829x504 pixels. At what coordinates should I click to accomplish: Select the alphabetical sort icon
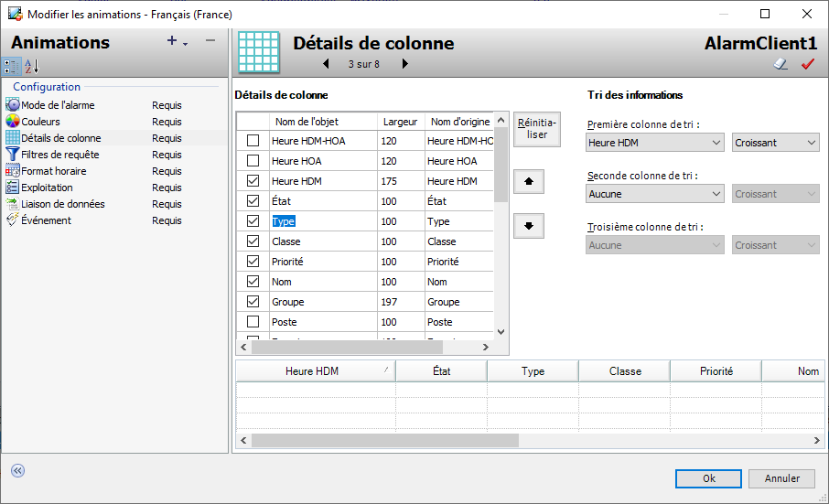click(x=31, y=66)
